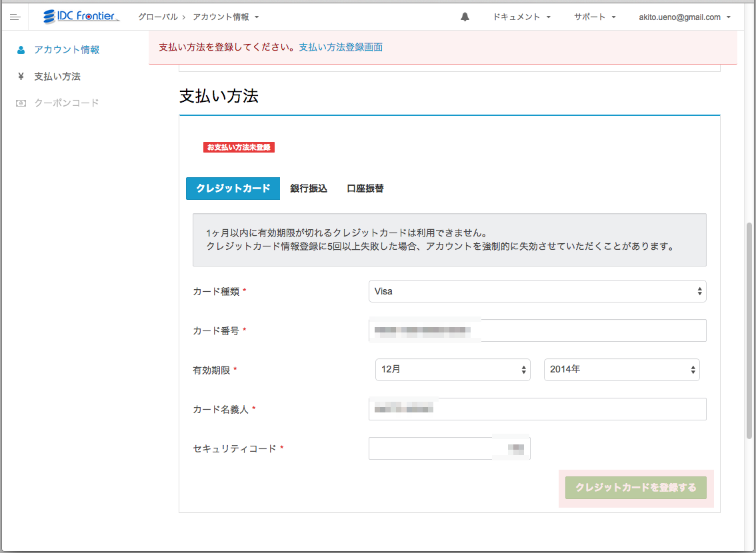756x553 pixels.
Task: Click the クレジットカードを登録する button
Action: [635, 488]
